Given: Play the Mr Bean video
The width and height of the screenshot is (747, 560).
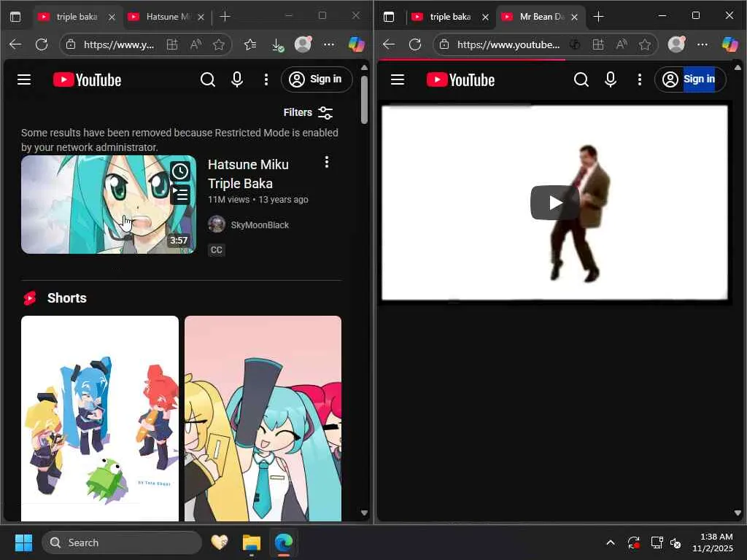Looking at the screenshot, I should coord(554,203).
